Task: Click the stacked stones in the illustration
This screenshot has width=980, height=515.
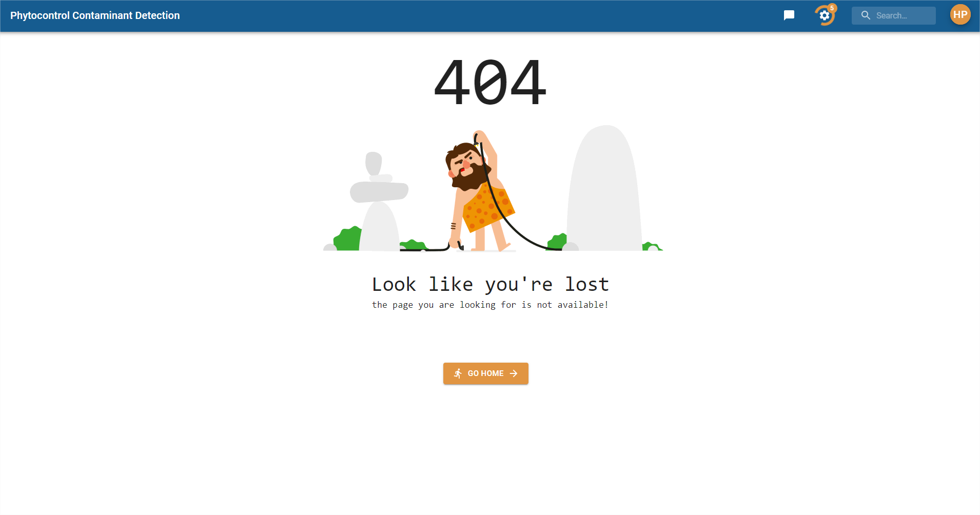Action: tap(379, 201)
